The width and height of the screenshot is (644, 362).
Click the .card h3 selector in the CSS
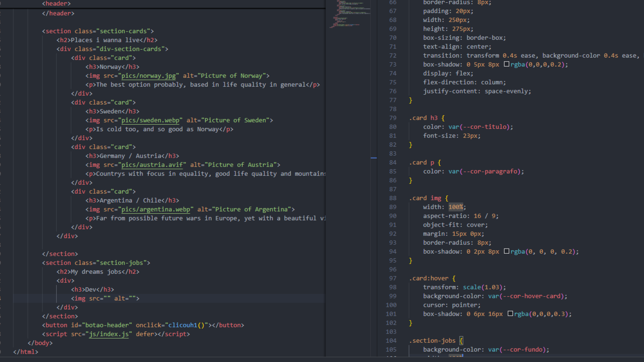(x=423, y=118)
